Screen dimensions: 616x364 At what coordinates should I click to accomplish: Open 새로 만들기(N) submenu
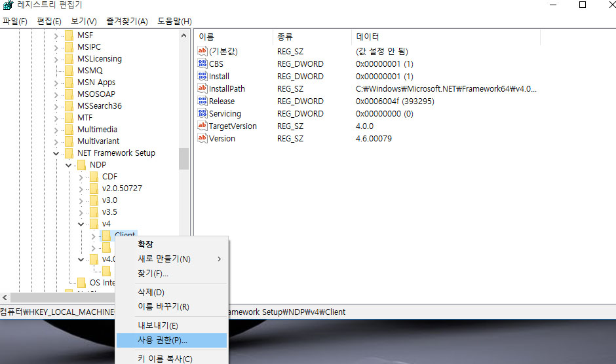coord(164,259)
